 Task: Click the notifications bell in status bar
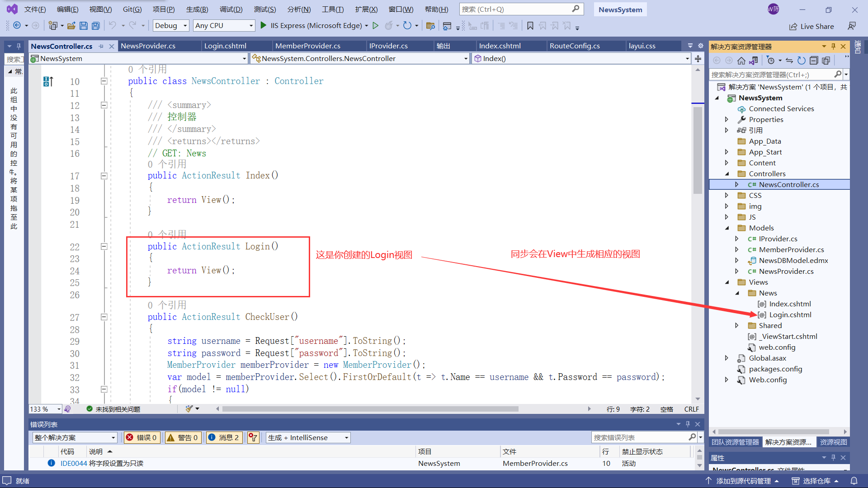[x=854, y=481]
